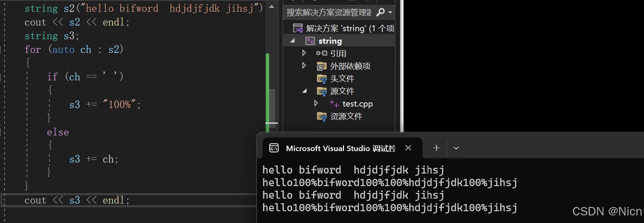Open a new terminal tab with plus

[x=437, y=148]
